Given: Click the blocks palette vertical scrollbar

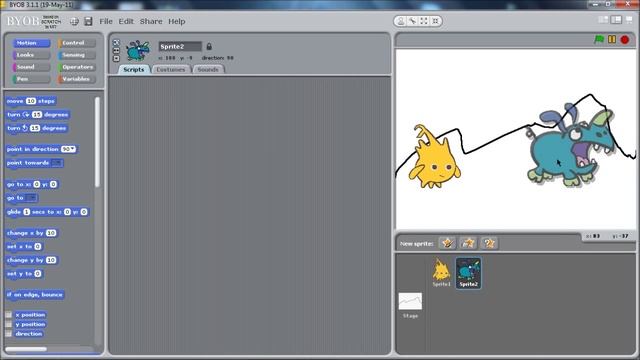Looking at the screenshot, I should [97, 142].
